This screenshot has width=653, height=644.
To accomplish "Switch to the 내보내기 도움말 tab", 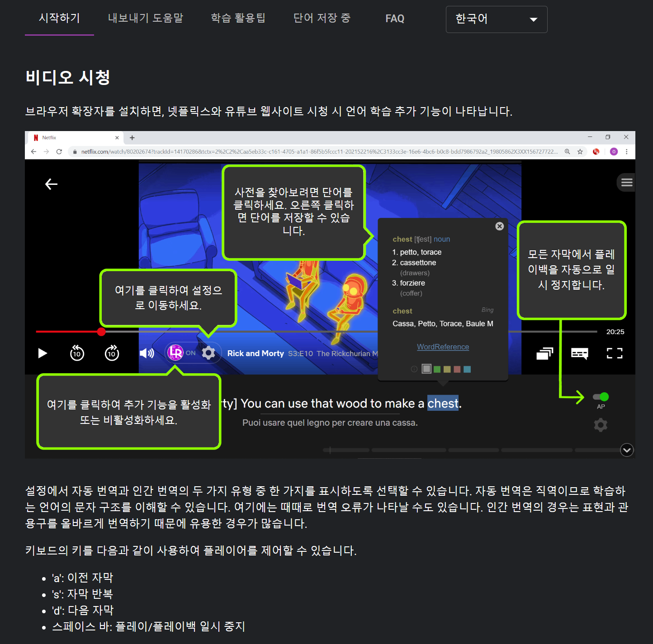I will (146, 18).
